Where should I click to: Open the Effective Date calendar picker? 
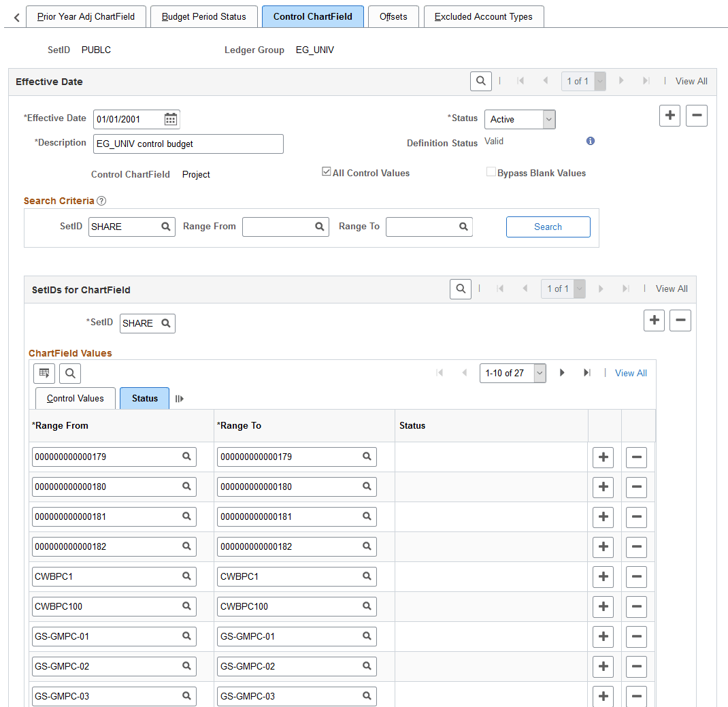170,119
